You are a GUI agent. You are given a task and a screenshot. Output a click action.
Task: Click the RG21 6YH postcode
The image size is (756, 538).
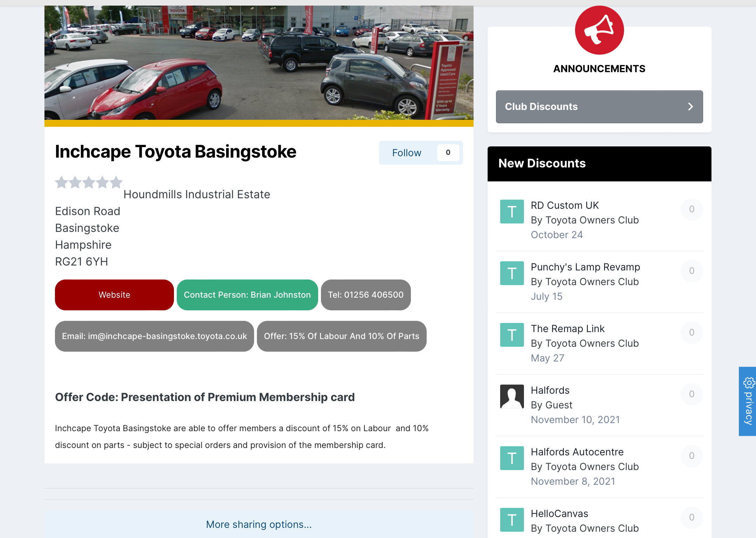click(x=82, y=262)
